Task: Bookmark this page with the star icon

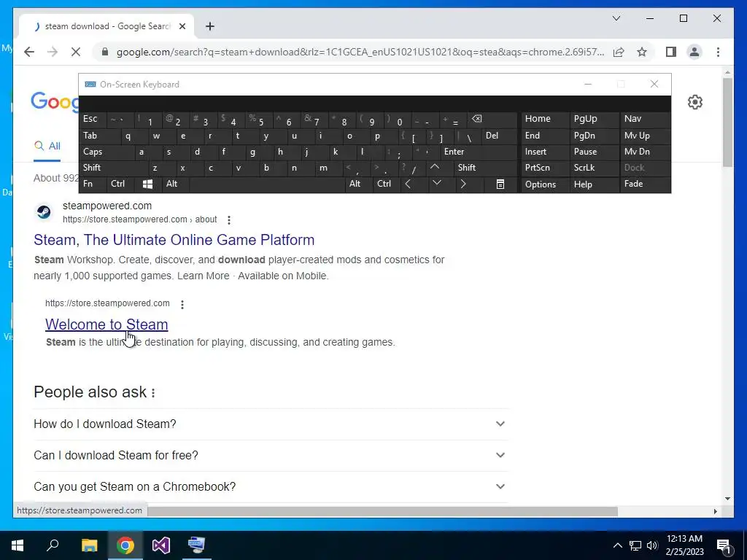Action: coord(642,52)
